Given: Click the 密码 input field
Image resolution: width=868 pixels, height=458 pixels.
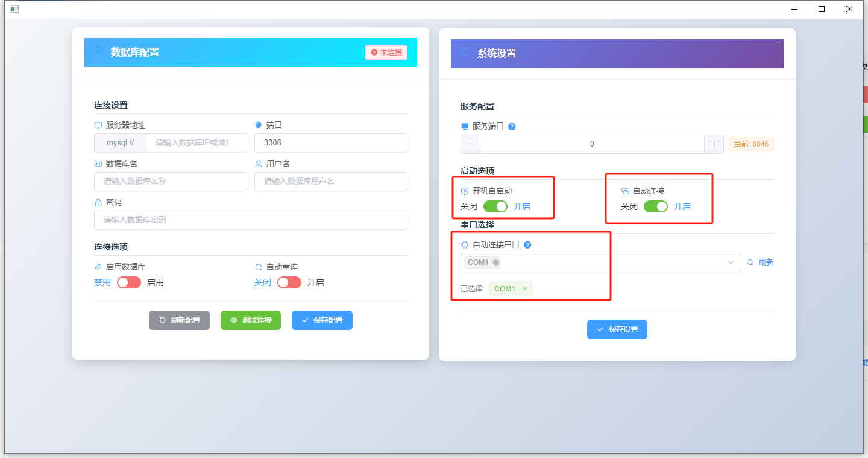Looking at the screenshot, I should coord(251,220).
